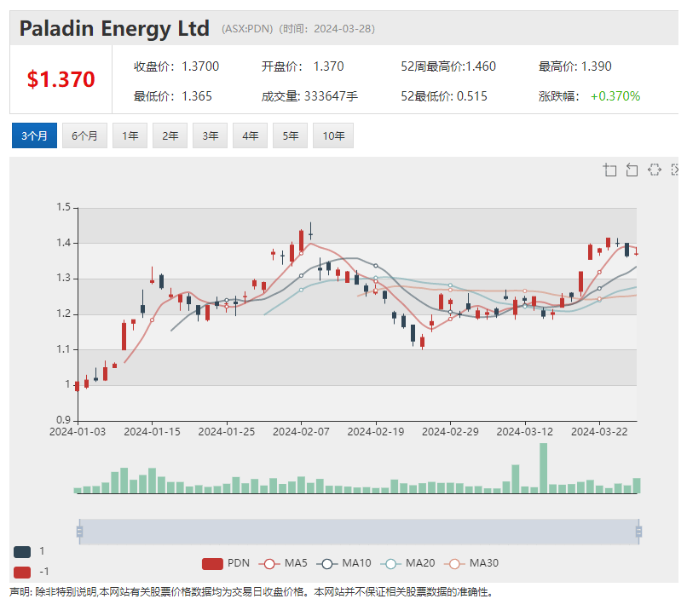The width and height of the screenshot is (687, 616).
Task: Select the 10年 range button
Action: pyautogui.click(x=332, y=135)
